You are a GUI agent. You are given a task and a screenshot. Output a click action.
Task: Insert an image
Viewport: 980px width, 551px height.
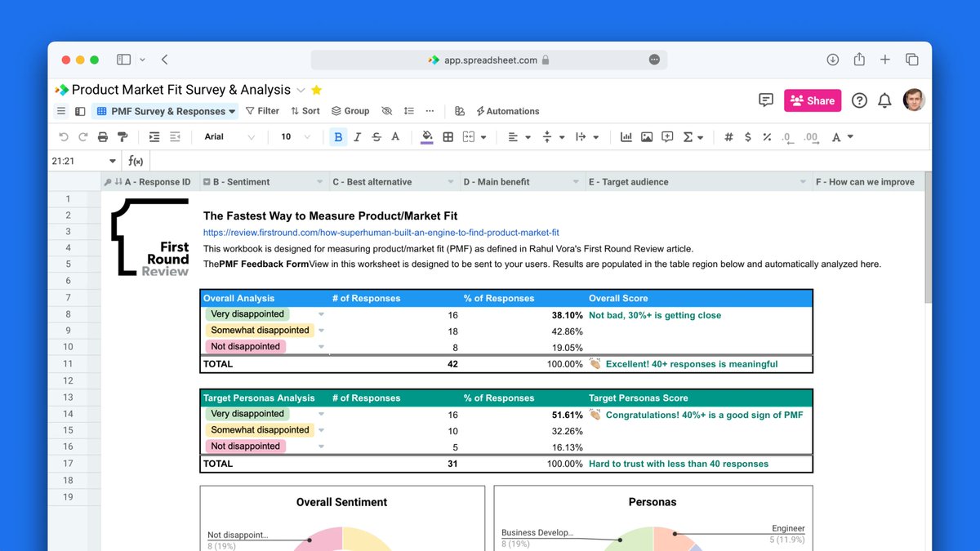tap(647, 137)
